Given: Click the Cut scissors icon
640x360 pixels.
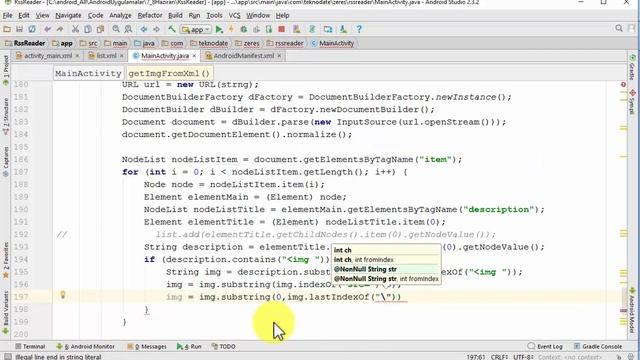Looking at the screenshot, I should coord(75,29).
